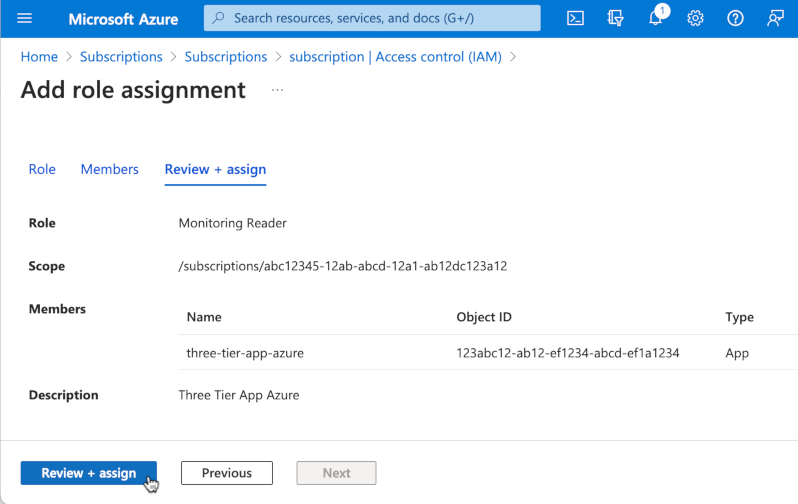Launch Cloud Shell from the top bar
This screenshot has width=798, height=504.
tap(575, 18)
